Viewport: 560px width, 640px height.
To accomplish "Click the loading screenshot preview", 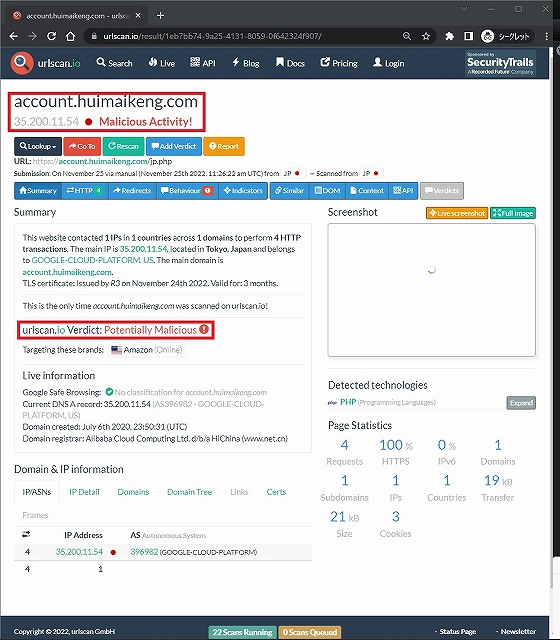I will point(431,290).
